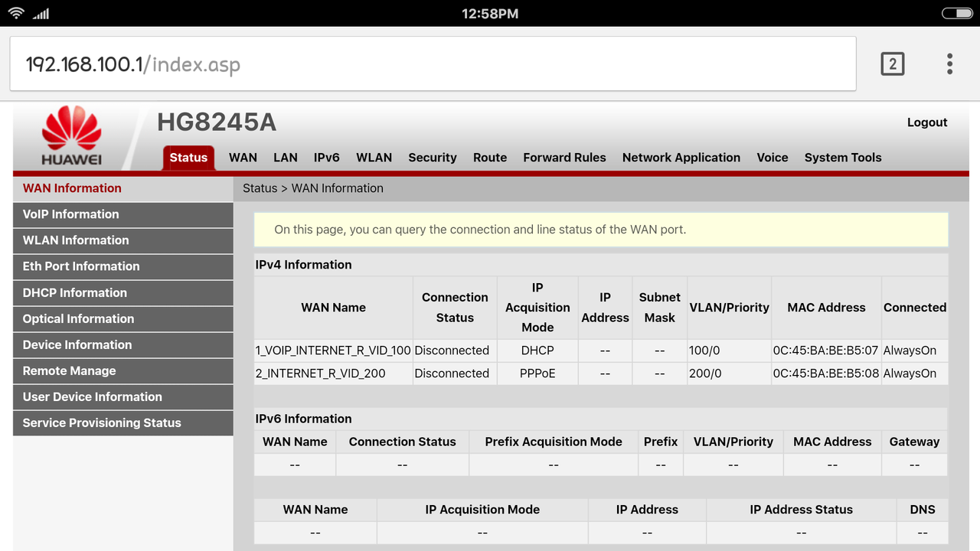
Task: View User Device Information page
Action: coord(123,396)
